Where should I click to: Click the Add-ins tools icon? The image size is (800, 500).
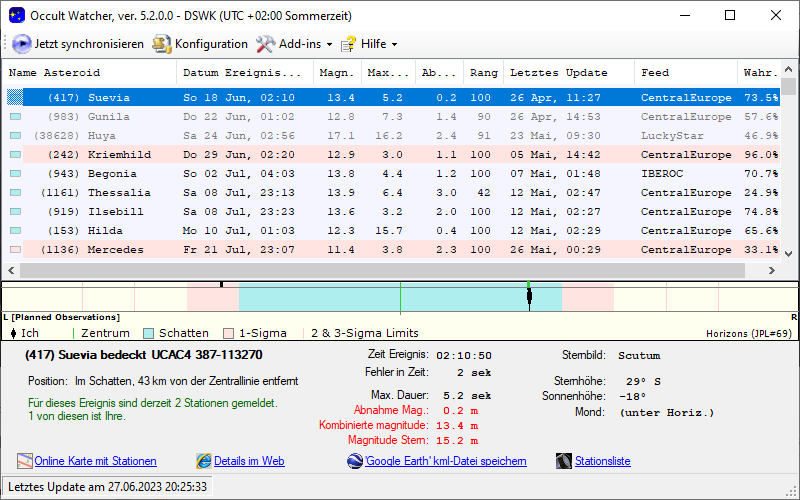pos(265,44)
